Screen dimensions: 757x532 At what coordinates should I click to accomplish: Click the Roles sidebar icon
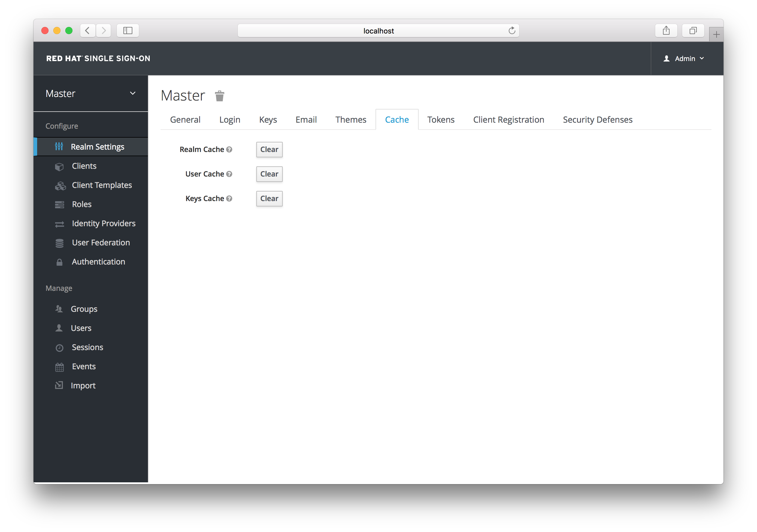[x=59, y=204]
